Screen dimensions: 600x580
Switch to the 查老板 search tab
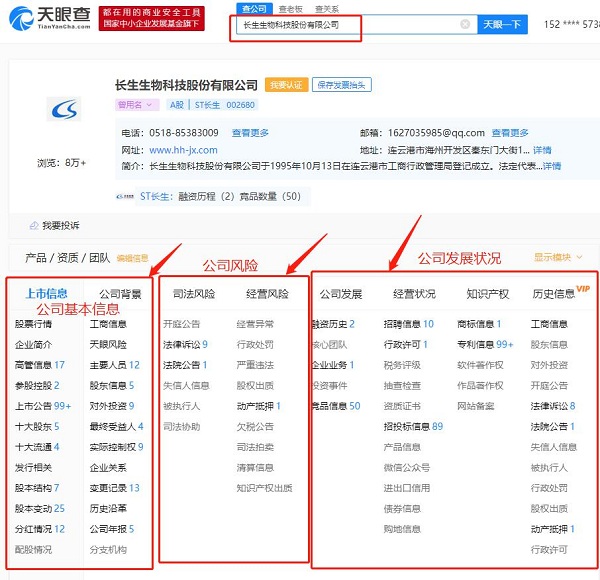click(x=290, y=8)
